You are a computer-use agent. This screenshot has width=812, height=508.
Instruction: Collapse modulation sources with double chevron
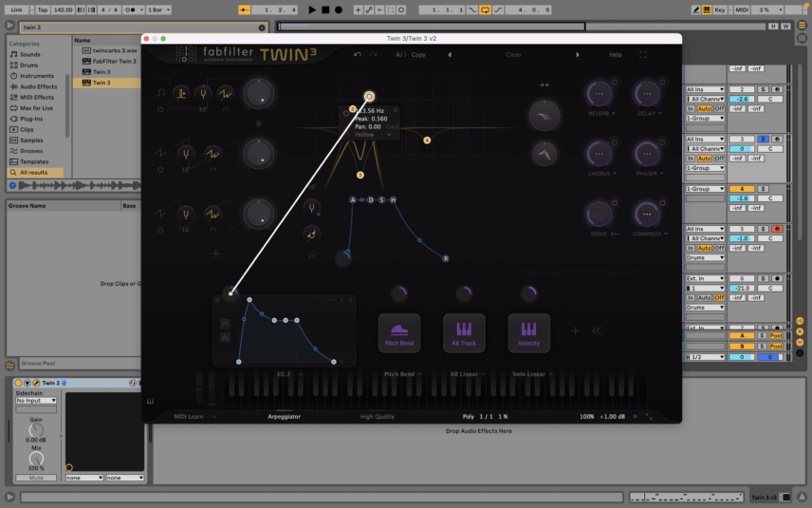(x=597, y=330)
